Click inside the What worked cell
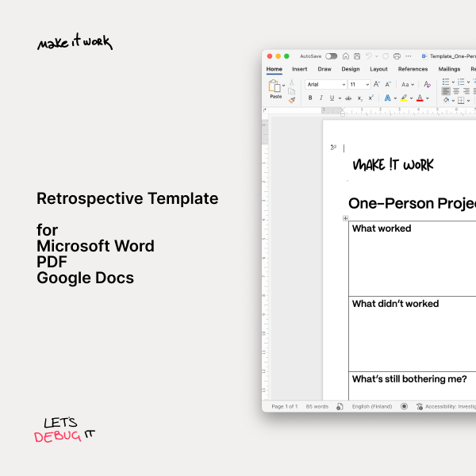The height and width of the screenshot is (476, 476). [x=413, y=259]
